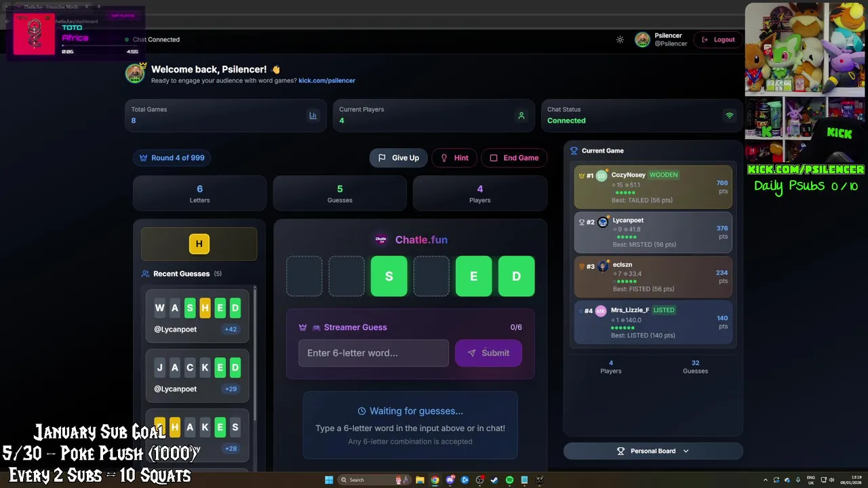Log out of the Psilencer account
Viewport: 868px width, 488px height.
pos(718,40)
